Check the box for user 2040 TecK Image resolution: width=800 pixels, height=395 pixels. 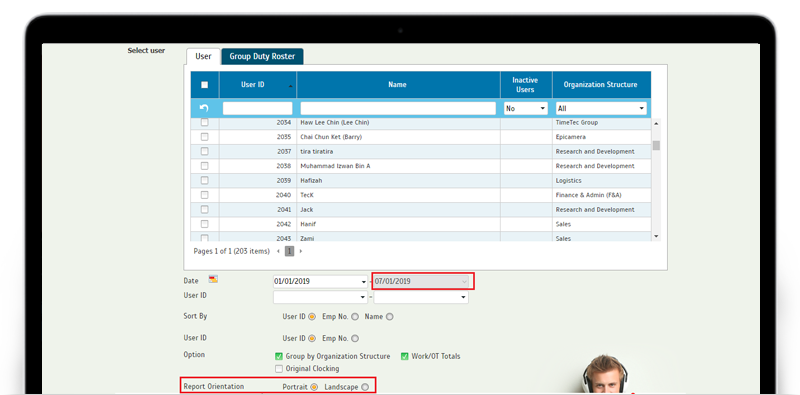pos(205,194)
